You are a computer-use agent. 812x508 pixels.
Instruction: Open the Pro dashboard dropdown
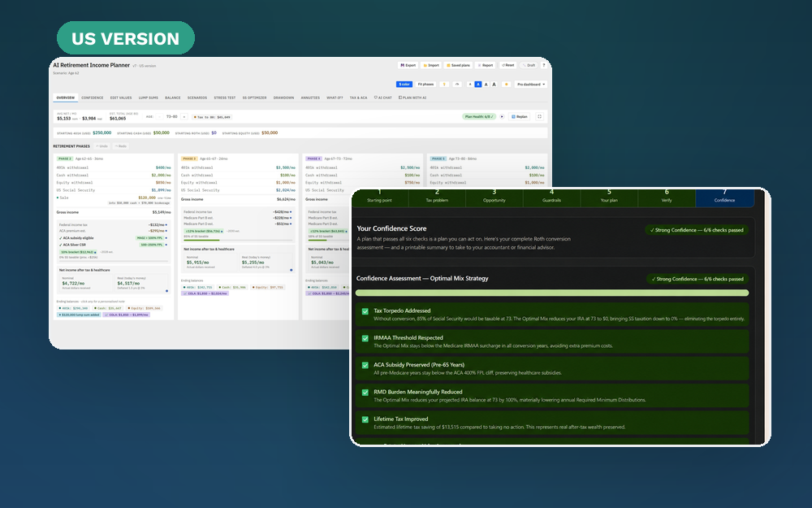click(x=531, y=84)
